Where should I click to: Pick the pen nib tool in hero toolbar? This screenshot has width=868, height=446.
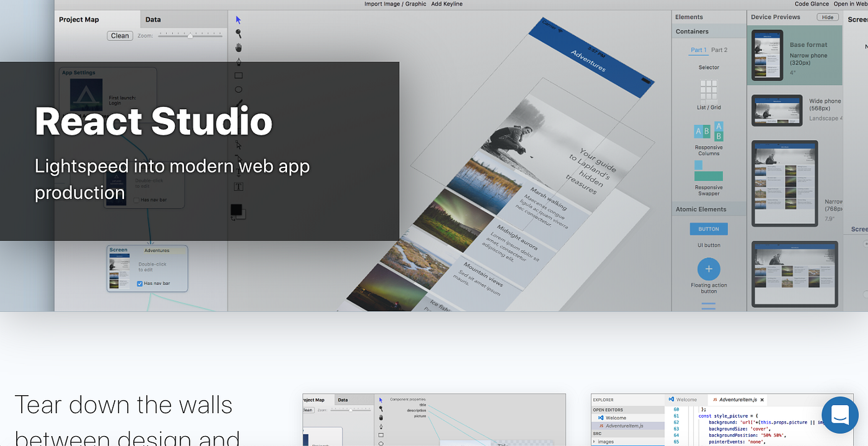(238, 61)
